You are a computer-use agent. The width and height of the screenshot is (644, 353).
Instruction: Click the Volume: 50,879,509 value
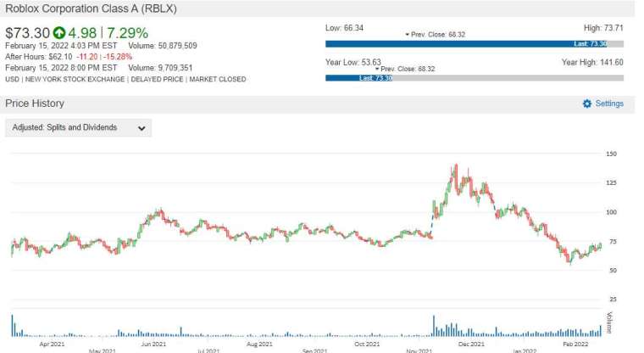[x=163, y=46]
